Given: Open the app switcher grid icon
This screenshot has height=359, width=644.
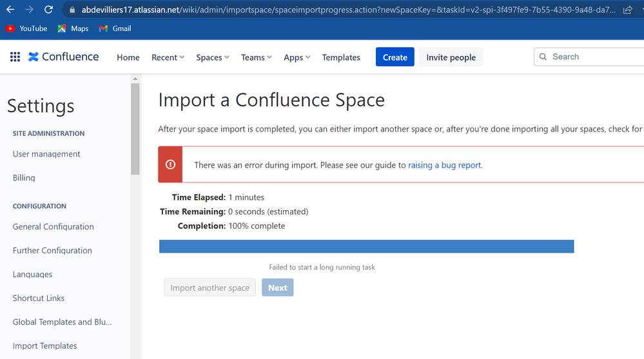Looking at the screenshot, I should coord(15,57).
